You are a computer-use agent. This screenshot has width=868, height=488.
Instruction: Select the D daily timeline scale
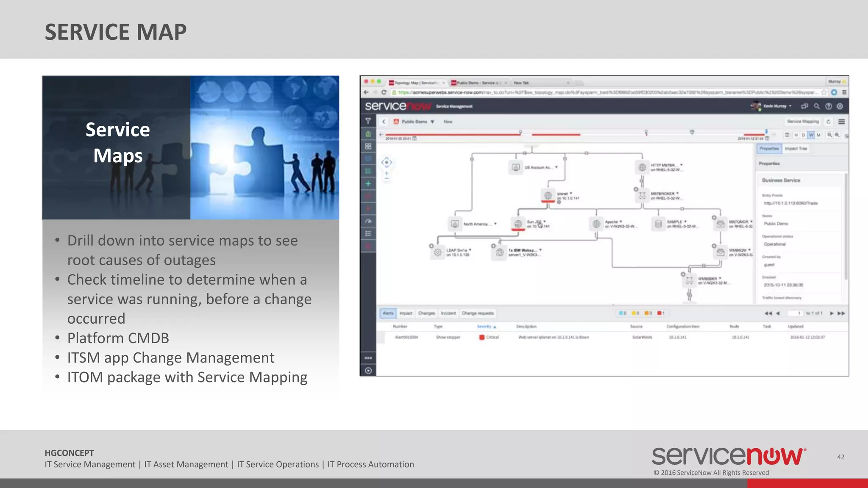click(x=803, y=135)
